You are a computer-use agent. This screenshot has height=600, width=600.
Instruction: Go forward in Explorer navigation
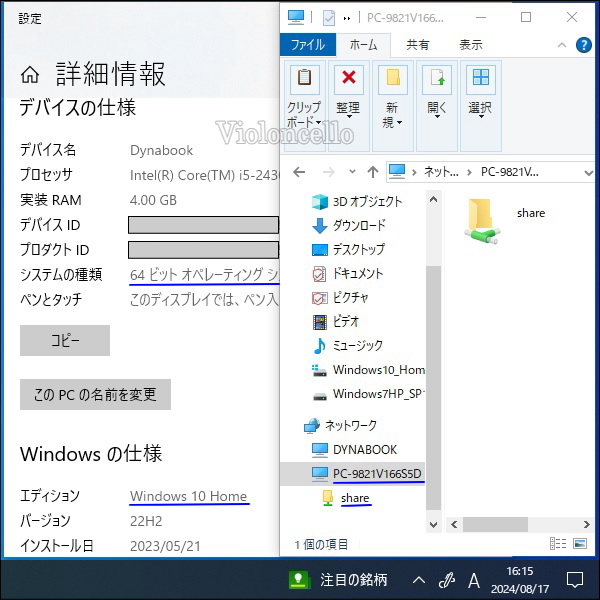coord(328,172)
